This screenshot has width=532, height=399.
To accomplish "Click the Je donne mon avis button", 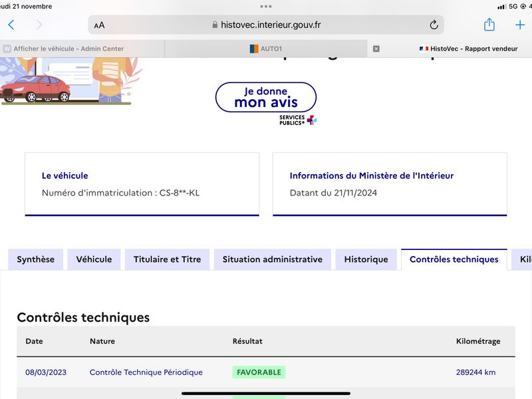I will pos(266,97).
